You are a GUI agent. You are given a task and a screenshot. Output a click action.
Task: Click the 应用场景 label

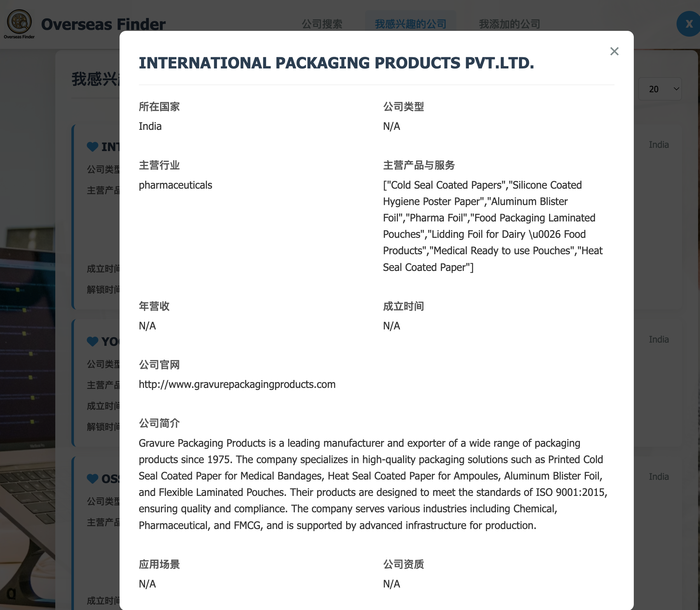159,564
